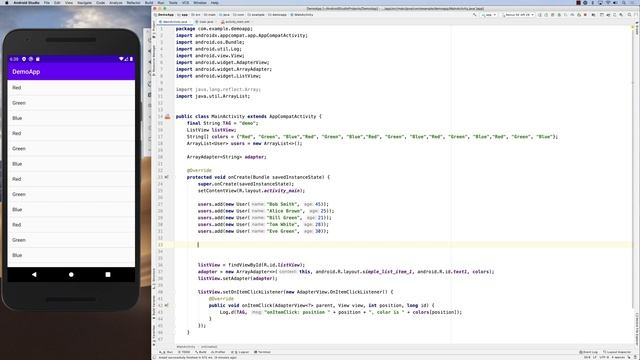640x360 pixels.
Task: Switch to the activity_main.xml editor tab
Action: click(238, 22)
